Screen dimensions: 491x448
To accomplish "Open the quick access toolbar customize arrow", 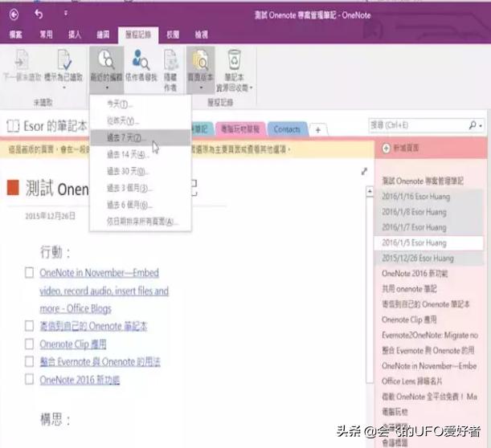I will click(x=65, y=13).
